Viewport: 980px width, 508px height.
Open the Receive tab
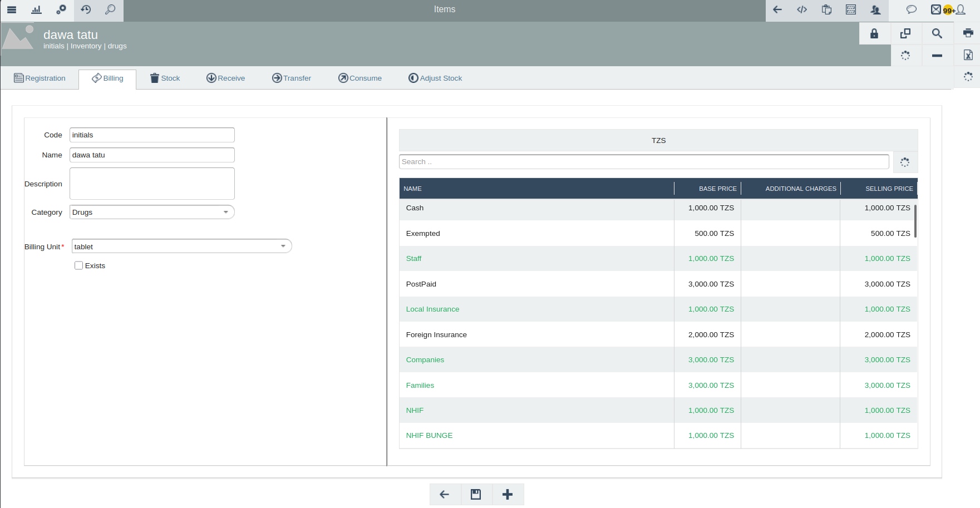pyautogui.click(x=225, y=78)
